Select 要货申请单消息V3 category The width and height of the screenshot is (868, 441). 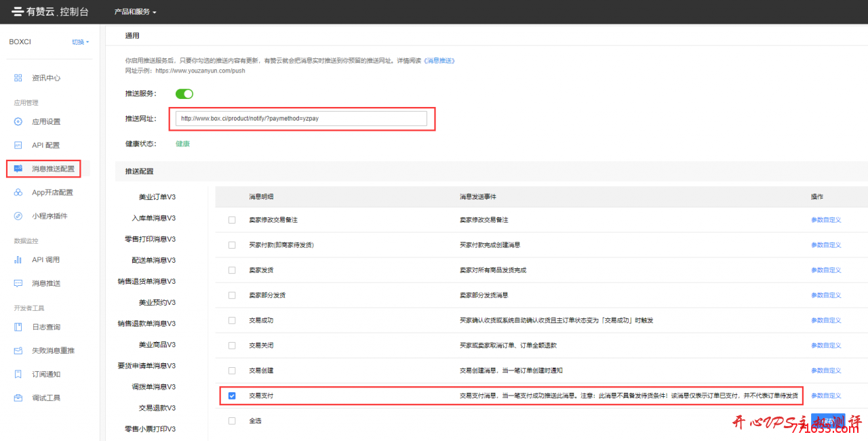146,365
